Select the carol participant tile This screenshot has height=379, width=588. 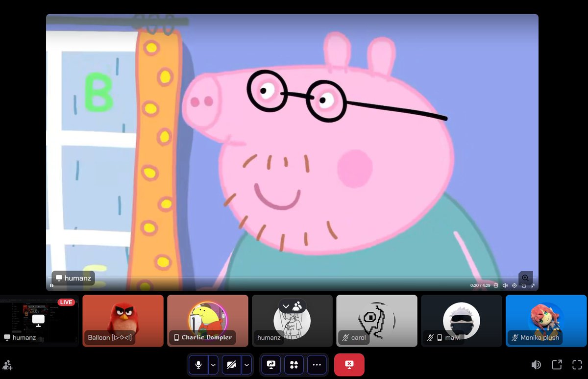pyautogui.click(x=377, y=321)
